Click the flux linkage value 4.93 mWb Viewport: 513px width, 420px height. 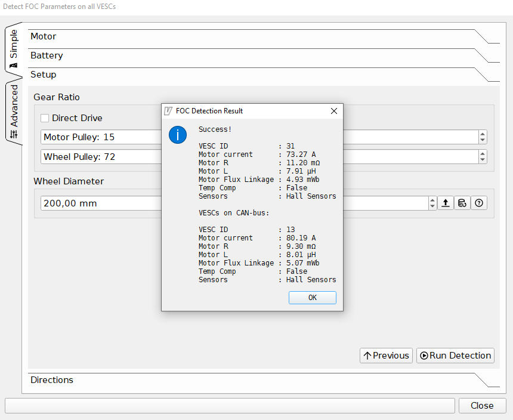(302, 180)
